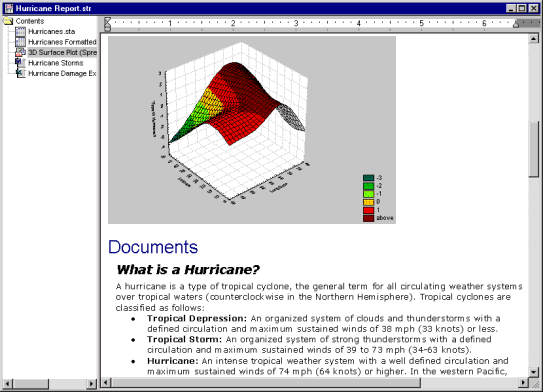The width and height of the screenshot is (543, 392).
Task: Click the Hurricanes Formatted spreadsheet icon
Action: (20, 42)
